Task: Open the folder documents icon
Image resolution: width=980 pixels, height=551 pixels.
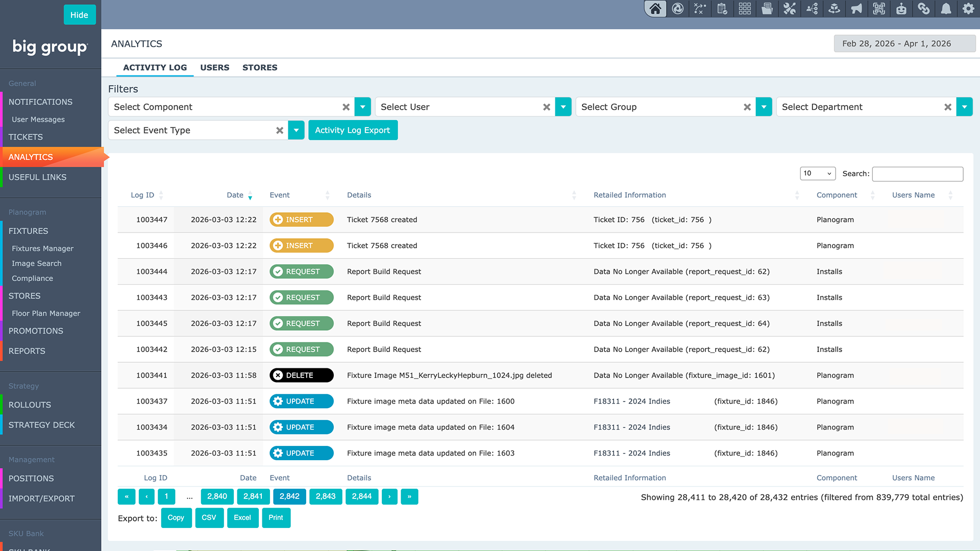Action: tap(767, 9)
